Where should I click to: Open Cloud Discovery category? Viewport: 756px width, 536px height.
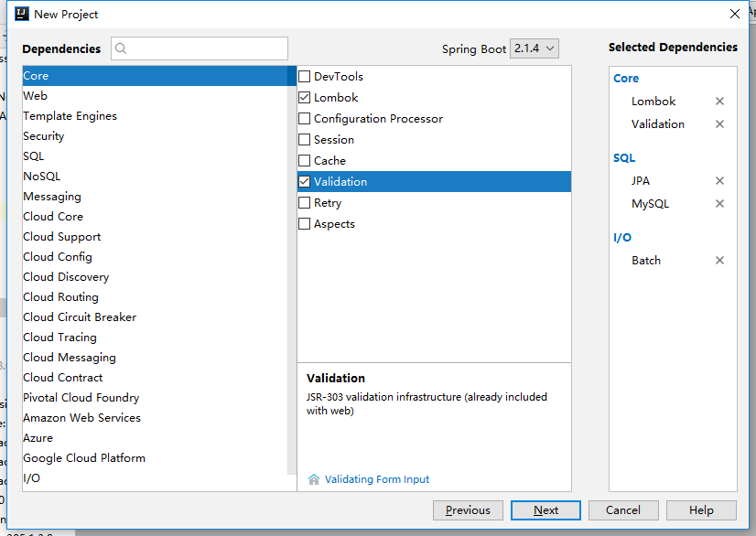155,277
